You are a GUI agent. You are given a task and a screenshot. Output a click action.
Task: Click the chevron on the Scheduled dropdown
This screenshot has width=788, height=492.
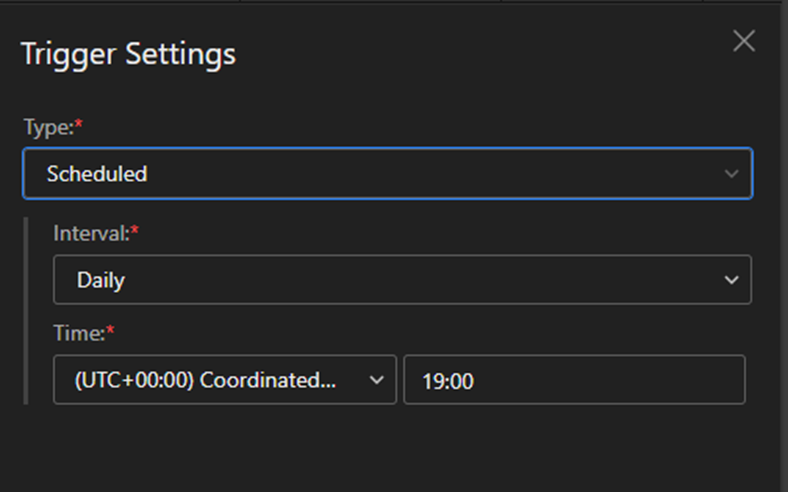[731, 174]
